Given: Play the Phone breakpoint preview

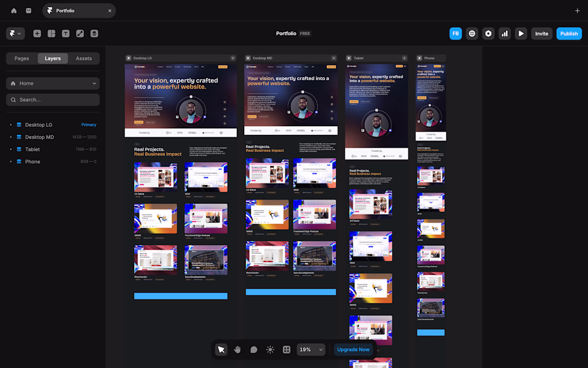Looking at the screenshot, I should point(420,58).
